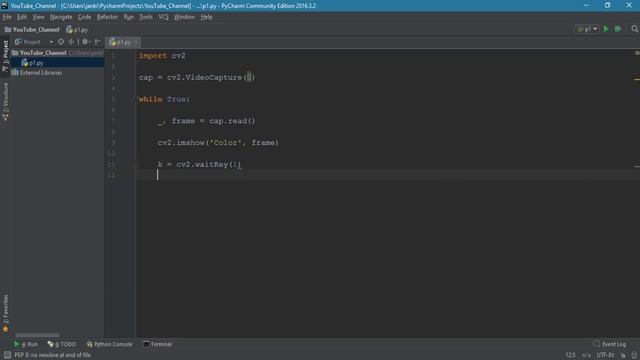Hide the Project panel with hide icon

tap(98, 42)
